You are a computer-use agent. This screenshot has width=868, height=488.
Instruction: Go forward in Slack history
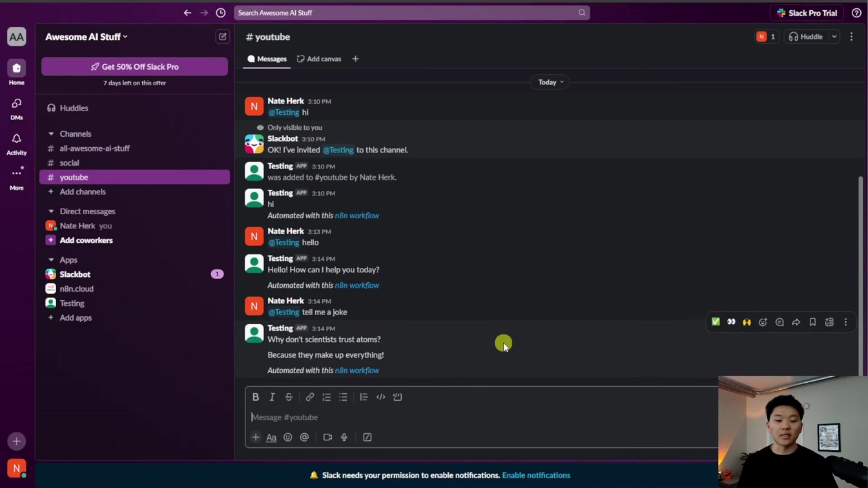pos(204,13)
